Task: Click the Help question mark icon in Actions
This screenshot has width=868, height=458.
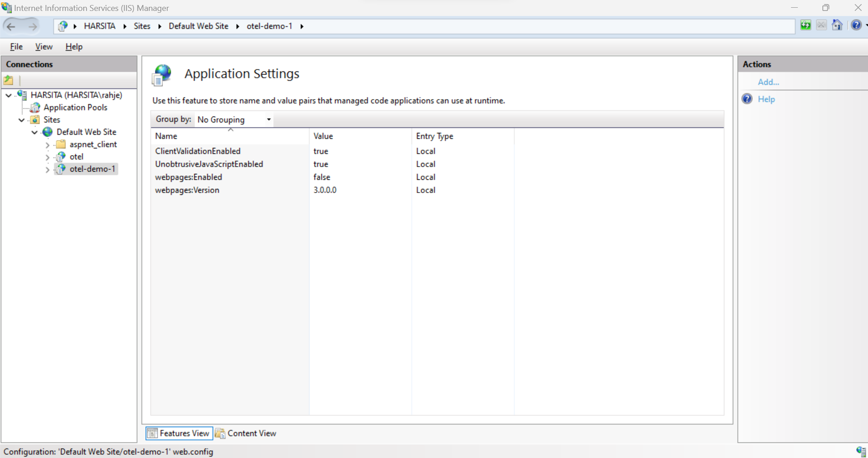Action: pyautogui.click(x=747, y=99)
